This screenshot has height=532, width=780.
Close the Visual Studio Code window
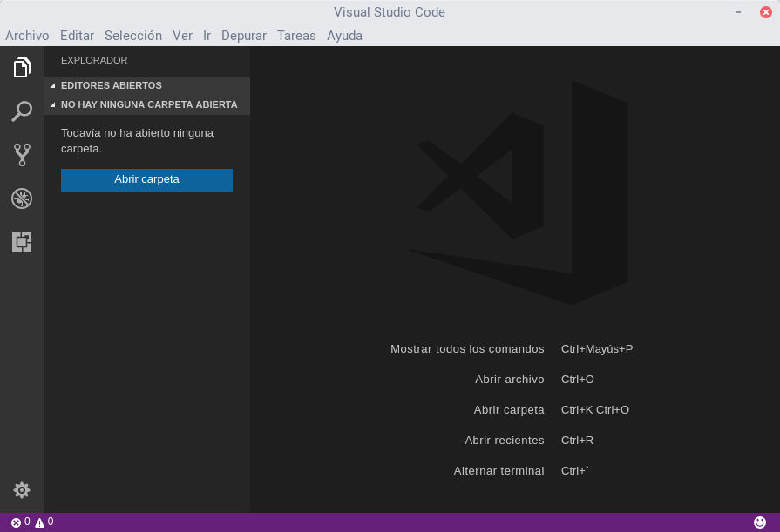[x=766, y=12]
